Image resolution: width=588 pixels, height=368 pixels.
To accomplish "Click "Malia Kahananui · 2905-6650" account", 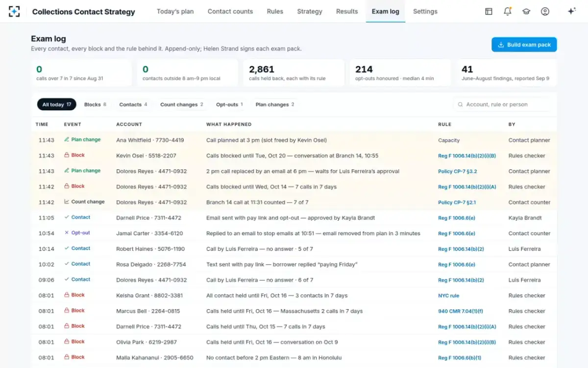I will pos(155,358).
